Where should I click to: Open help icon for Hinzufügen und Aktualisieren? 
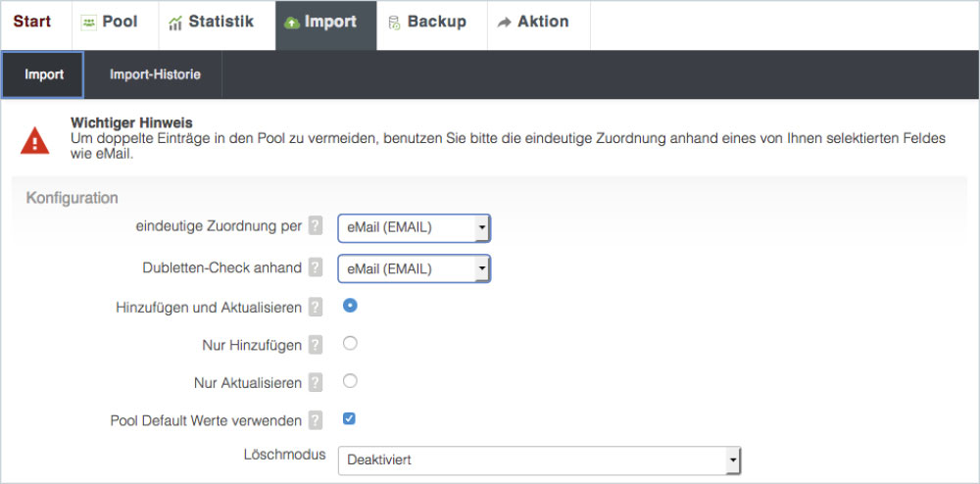pos(315,307)
